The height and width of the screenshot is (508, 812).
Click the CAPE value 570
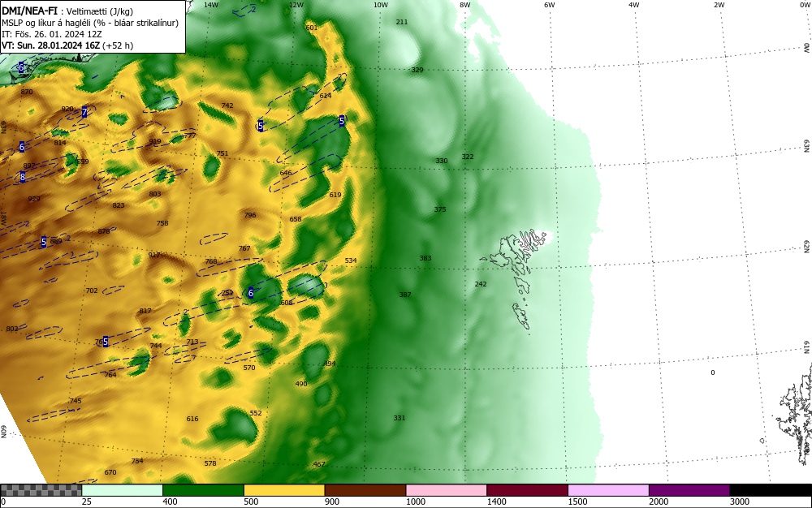tap(249, 368)
